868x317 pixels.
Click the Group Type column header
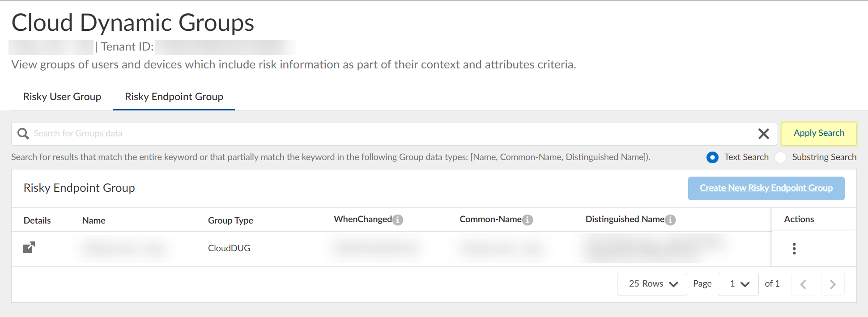[x=230, y=220]
